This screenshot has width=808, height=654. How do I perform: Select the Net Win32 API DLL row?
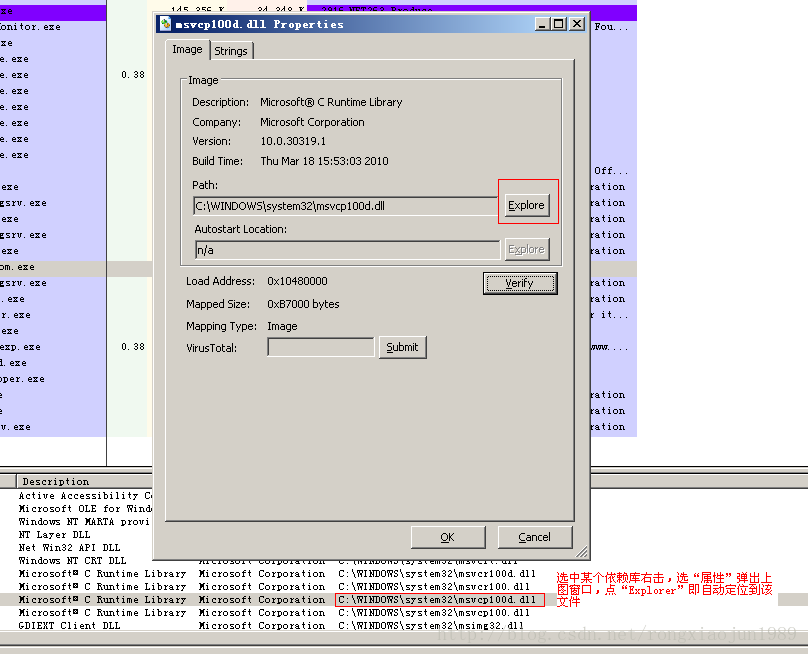click(69, 547)
